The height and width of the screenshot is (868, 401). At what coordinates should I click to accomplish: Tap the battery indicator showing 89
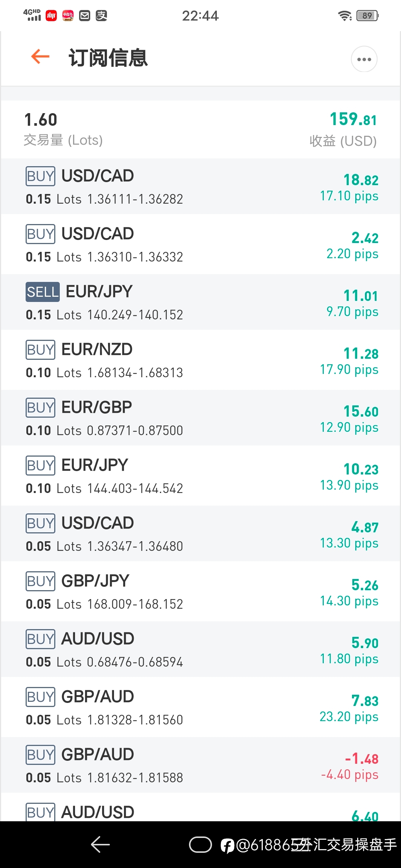(367, 16)
